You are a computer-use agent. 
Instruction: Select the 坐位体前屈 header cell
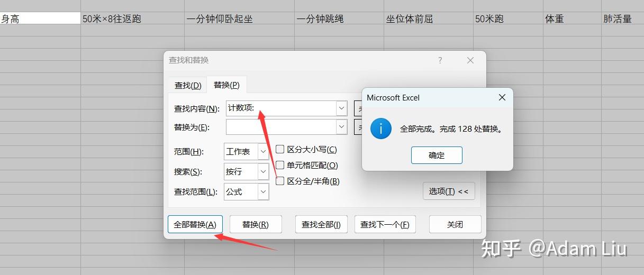click(x=429, y=19)
